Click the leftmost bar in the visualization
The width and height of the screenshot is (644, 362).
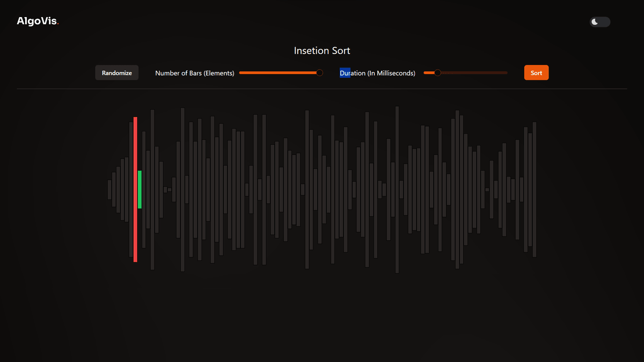click(109, 189)
